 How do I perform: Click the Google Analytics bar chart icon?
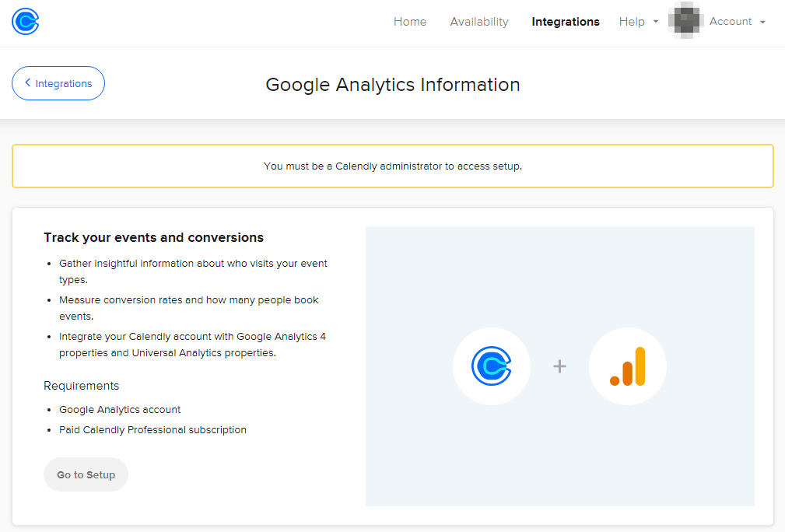pyautogui.click(x=627, y=366)
